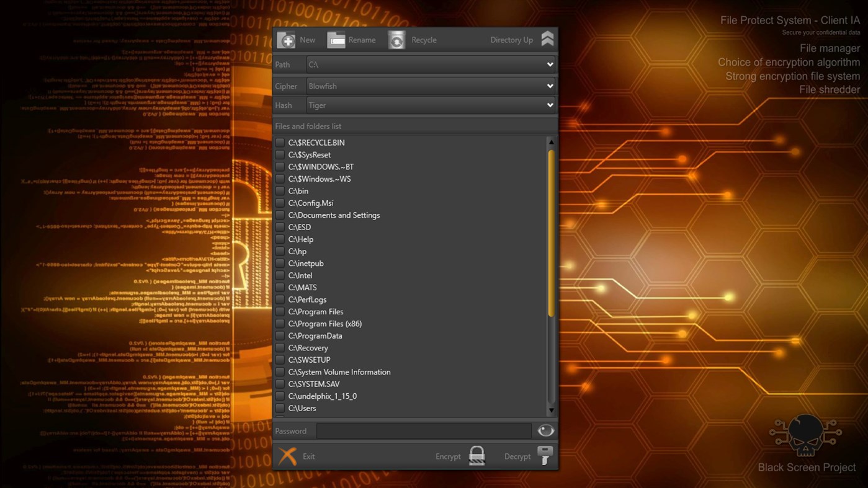Open the Recycle tool icon
This screenshot has width=868, height=488.
[397, 39]
